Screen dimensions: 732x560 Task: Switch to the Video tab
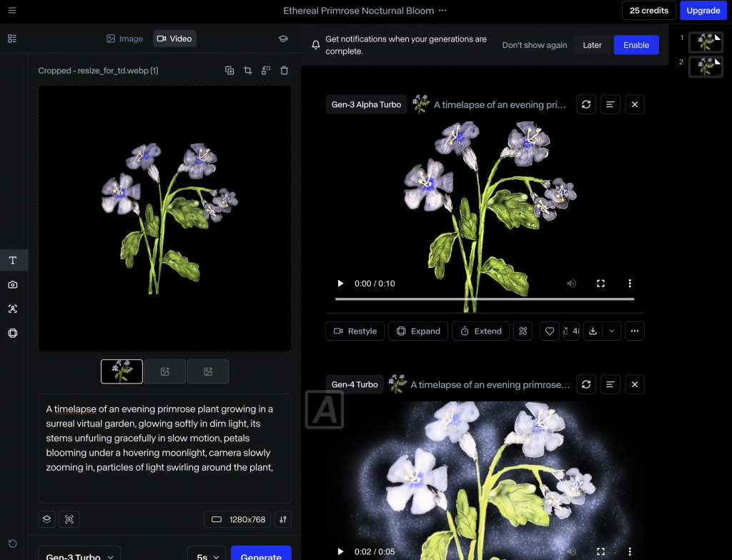[174, 39]
